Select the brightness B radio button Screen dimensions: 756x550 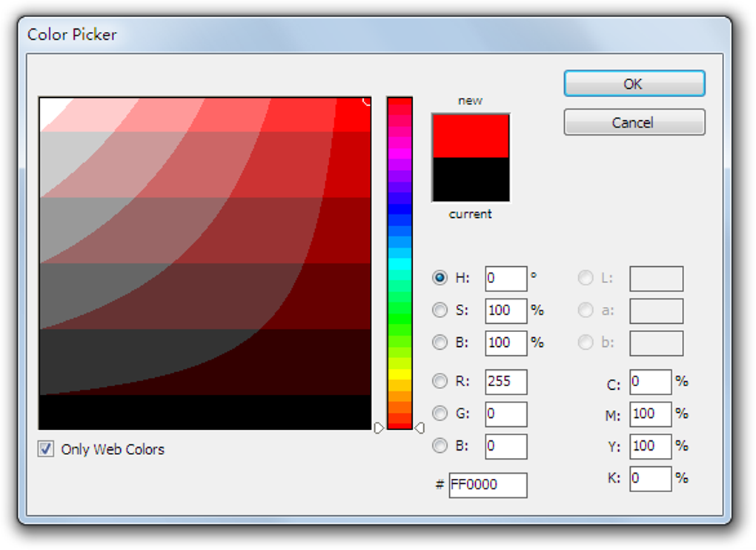point(440,342)
